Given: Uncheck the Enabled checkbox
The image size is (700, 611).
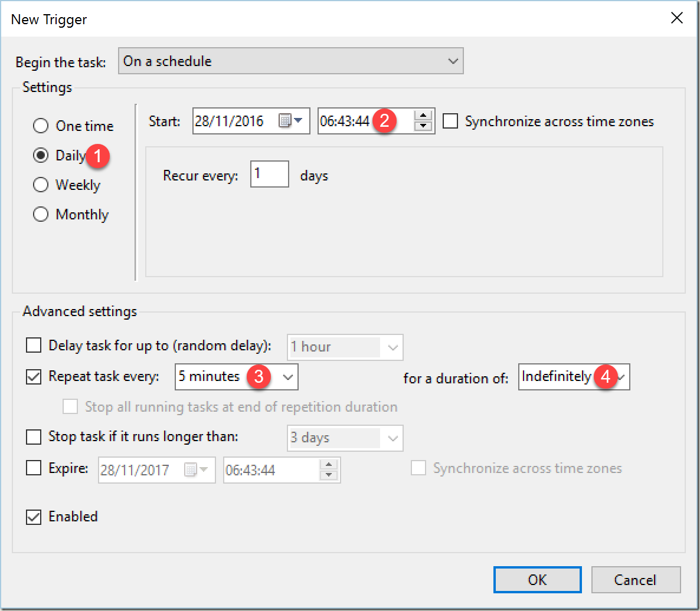Looking at the screenshot, I should tap(34, 517).
